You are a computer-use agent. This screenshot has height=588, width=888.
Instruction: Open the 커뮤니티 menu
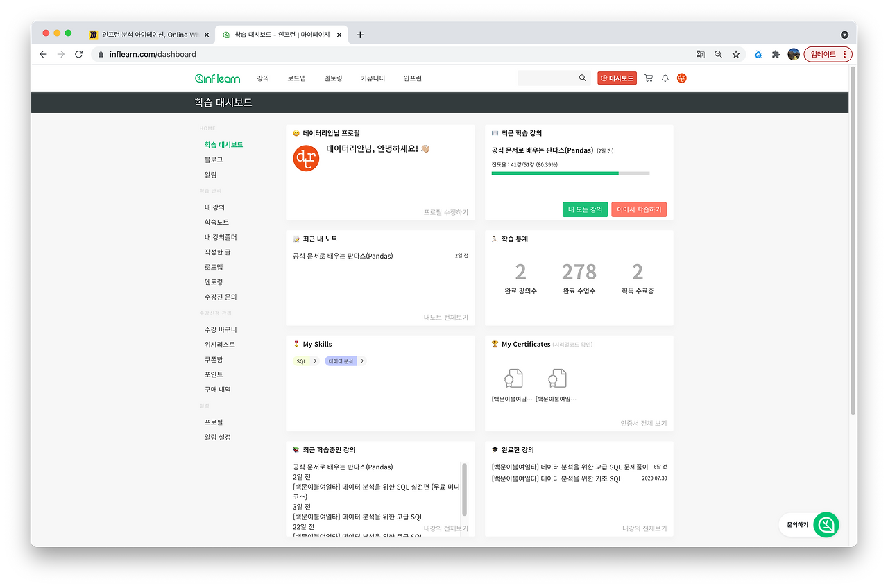point(373,78)
